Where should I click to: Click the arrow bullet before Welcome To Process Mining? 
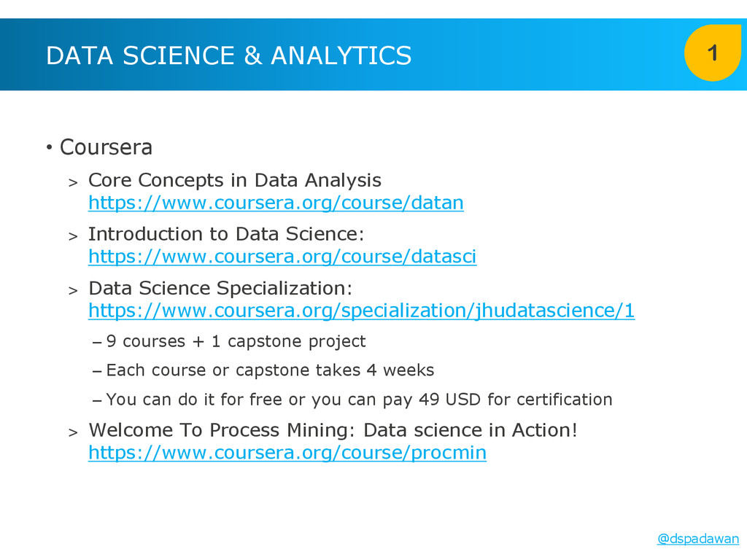pyautogui.click(x=72, y=432)
